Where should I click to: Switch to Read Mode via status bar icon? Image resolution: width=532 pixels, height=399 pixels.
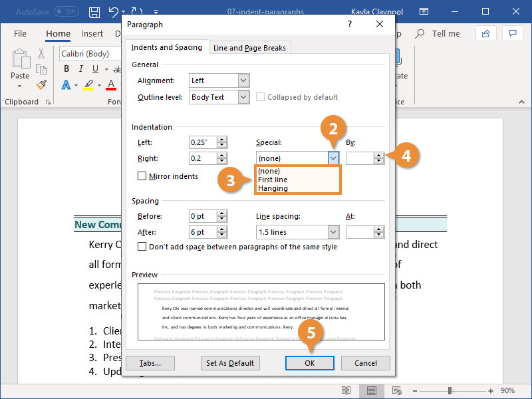346,391
